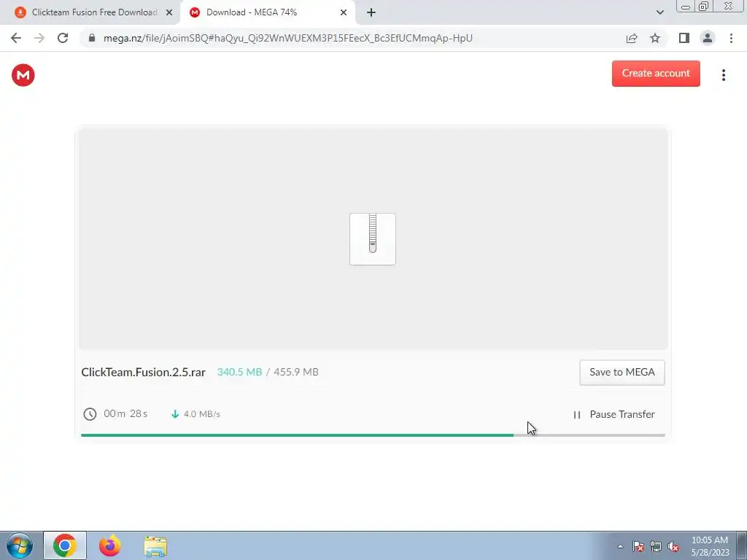Close the Clickteam Fusion Free Download tab
The image size is (747, 560).
(x=169, y=12)
